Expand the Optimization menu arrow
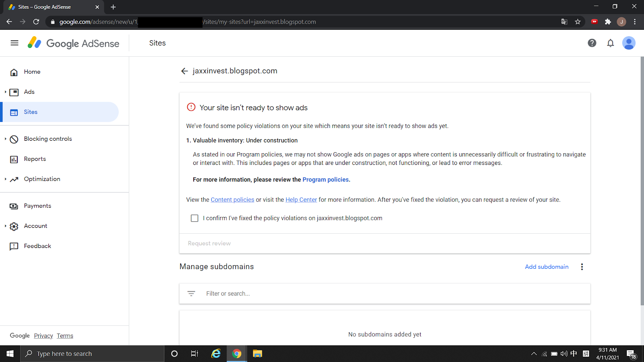The image size is (644, 362). click(6, 179)
